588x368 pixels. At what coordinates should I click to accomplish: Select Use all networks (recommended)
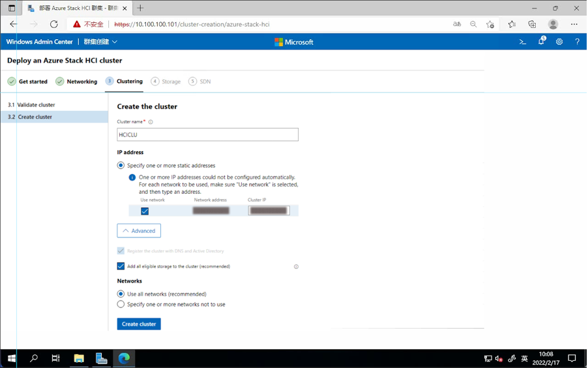tap(121, 294)
